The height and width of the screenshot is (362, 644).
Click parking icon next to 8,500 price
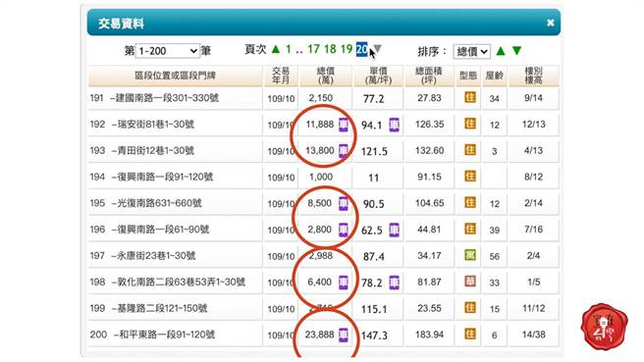coord(344,203)
